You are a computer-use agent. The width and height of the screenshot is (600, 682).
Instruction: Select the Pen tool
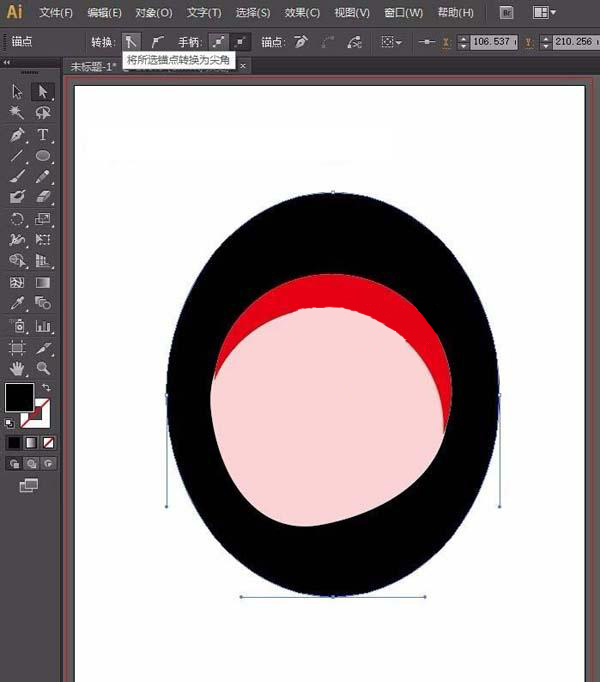click(x=17, y=135)
